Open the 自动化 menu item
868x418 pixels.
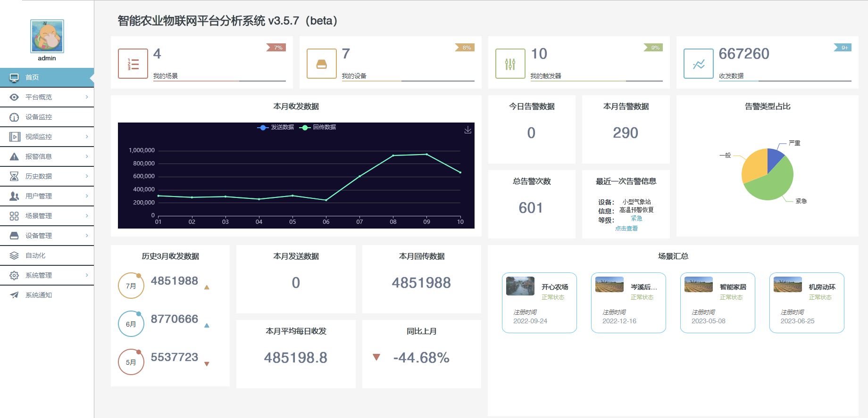tap(47, 255)
